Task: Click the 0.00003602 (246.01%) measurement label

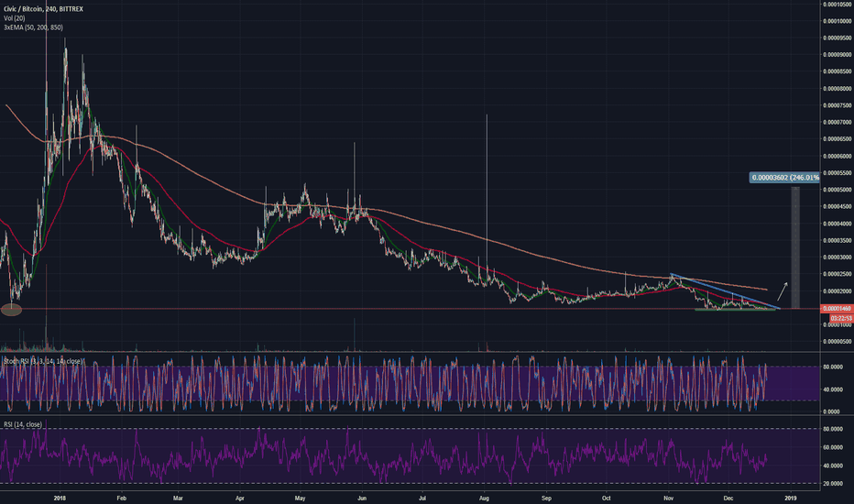Action: tap(784, 178)
